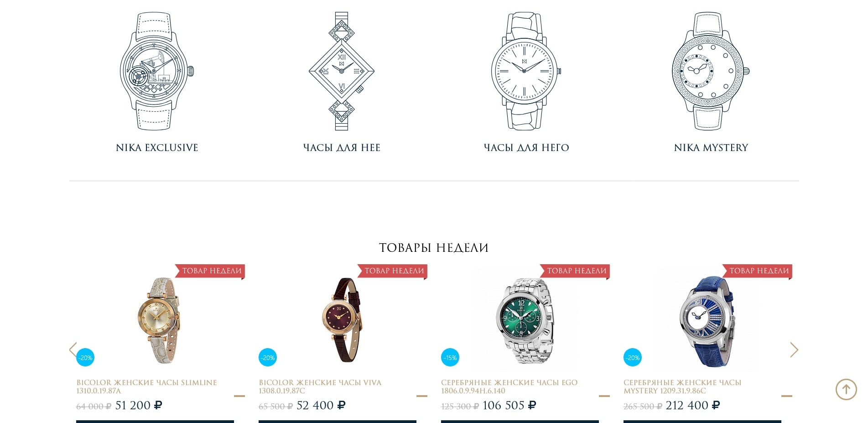Click the scroll-to-top arrow circle icon

(x=846, y=389)
